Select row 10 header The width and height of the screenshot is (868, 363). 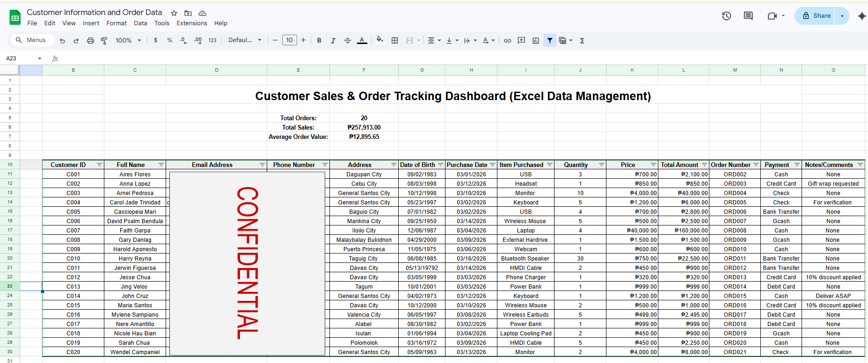(x=10, y=165)
